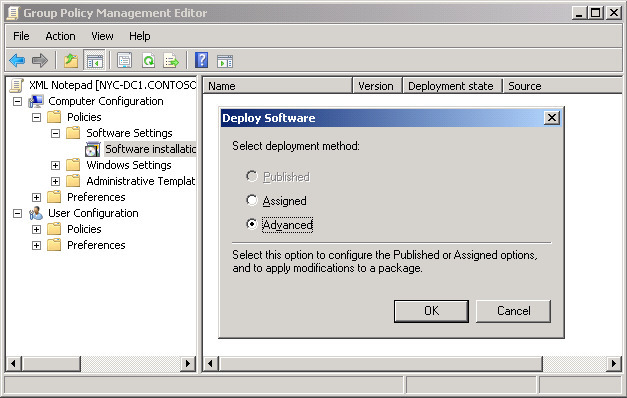The height and width of the screenshot is (398, 627).
Task: Click the grey forward arrow in the toolbar
Action: [40, 61]
